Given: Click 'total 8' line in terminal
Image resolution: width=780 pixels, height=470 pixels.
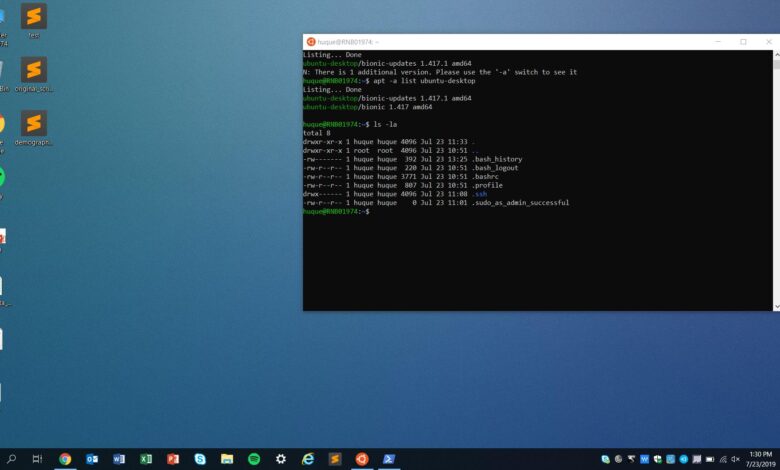Looking at the screenshot, I should coord(317,133).
